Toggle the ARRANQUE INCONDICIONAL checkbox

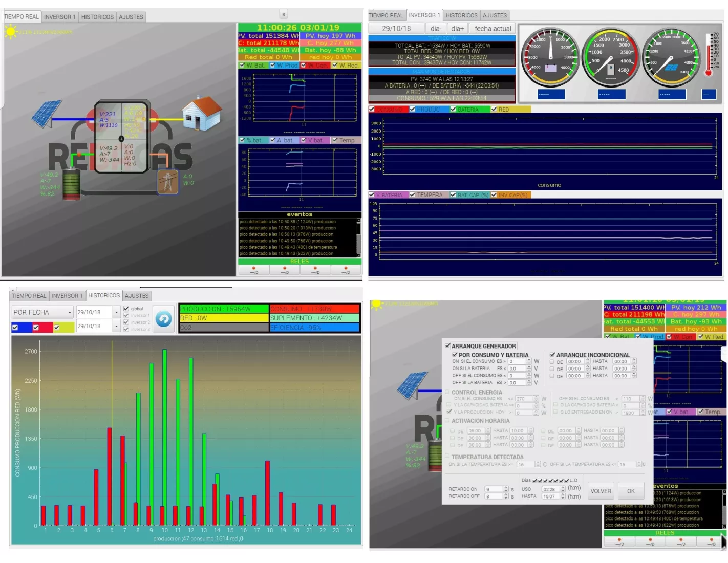pos(552,354)
